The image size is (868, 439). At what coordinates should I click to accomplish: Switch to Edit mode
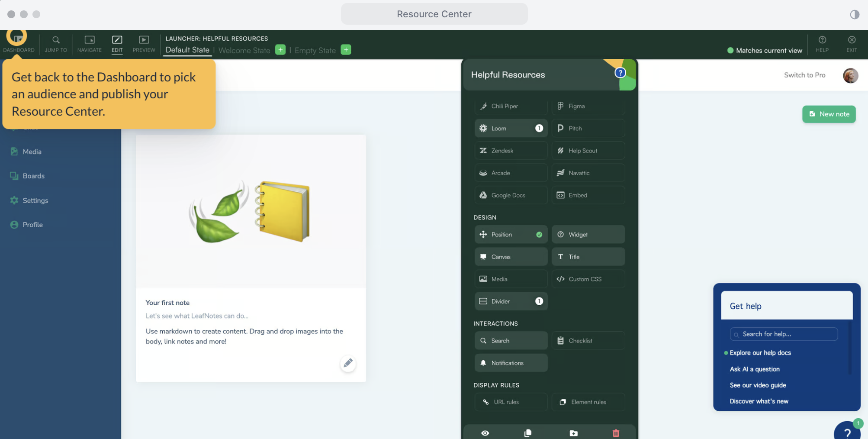click(x=117, y=44)
